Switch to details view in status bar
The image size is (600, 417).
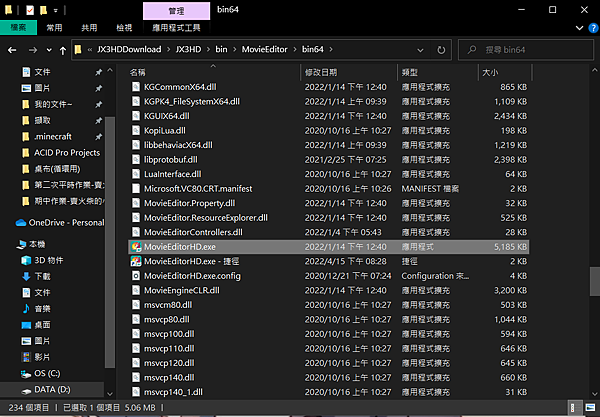pyautogui.click(x=573, y=408)
